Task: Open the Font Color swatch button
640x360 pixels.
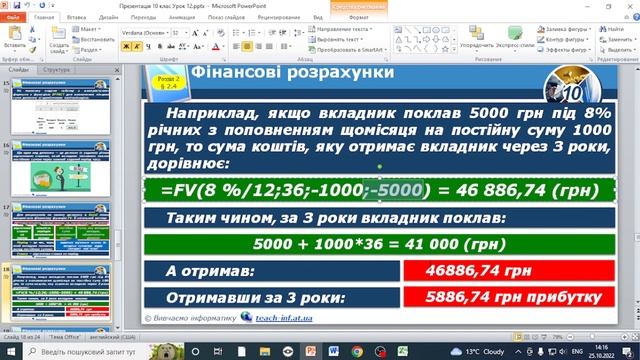Action: coord(216,47)
